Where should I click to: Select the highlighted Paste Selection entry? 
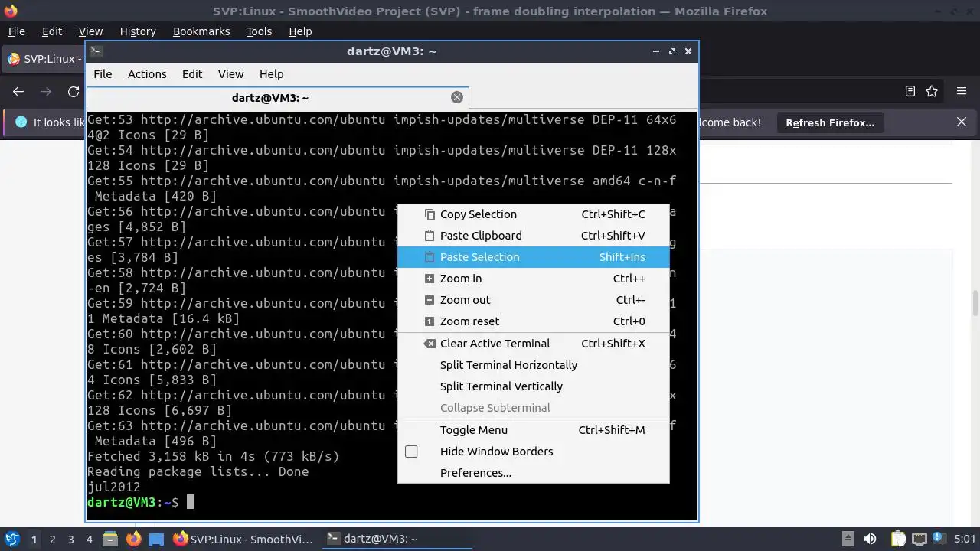(x=533, y=257)
